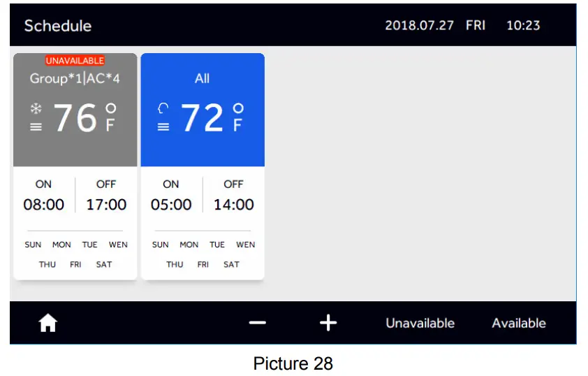Click the 14:00 OFF time
588x376 pixels.
233,205
